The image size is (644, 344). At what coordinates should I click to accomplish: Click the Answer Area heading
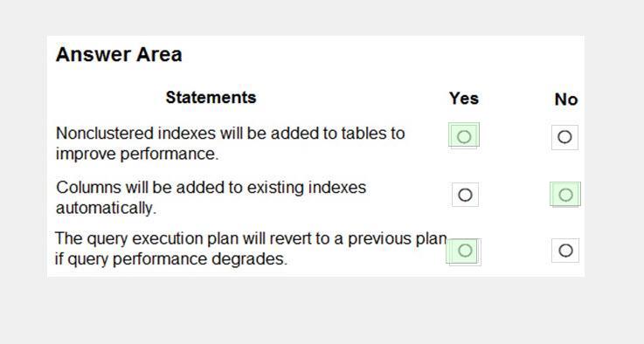coord(119,54)
